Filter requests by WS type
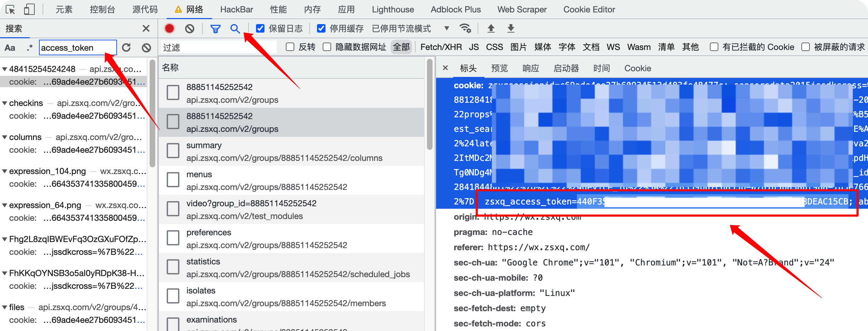 (x=613, y=47)
